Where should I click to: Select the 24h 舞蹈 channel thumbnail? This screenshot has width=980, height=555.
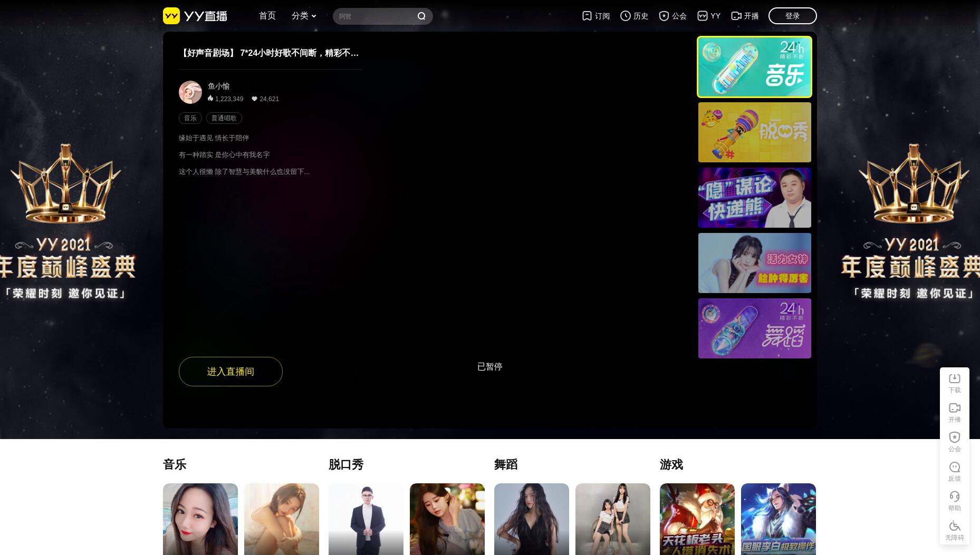(x=755, y=328)
